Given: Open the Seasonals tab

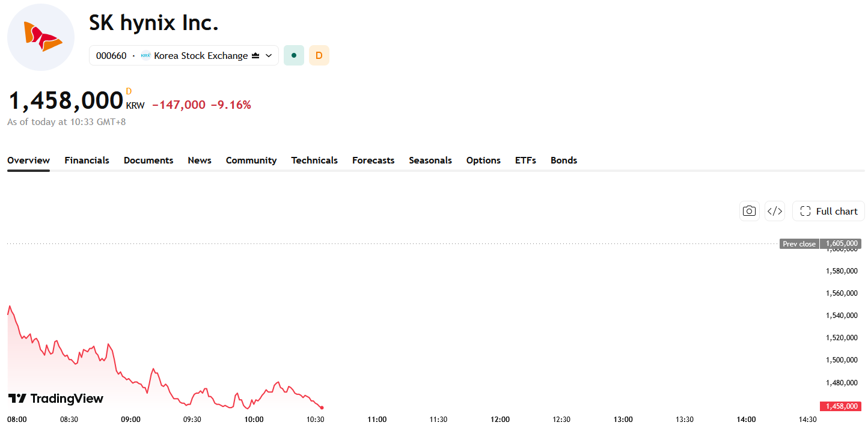Looking at the screenshot, I should click(430, 160).
